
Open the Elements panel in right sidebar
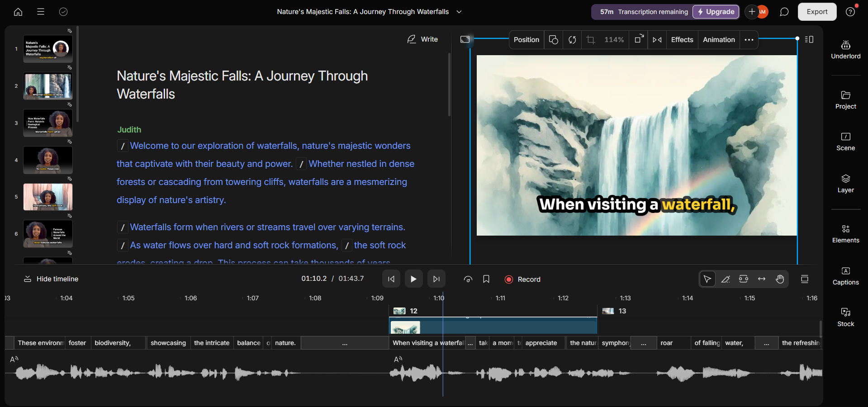(x=845, y=233)
